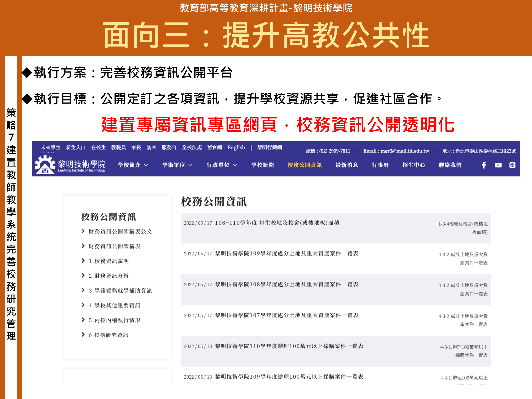Viewport: 532px width, 399px height.
Task: Click chevron beside 2.財務資訊分析
Action: (x=83, y=275)
